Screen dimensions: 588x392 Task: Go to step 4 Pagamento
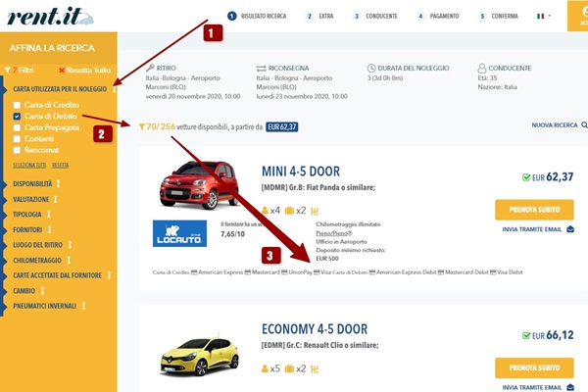[438, 16]
